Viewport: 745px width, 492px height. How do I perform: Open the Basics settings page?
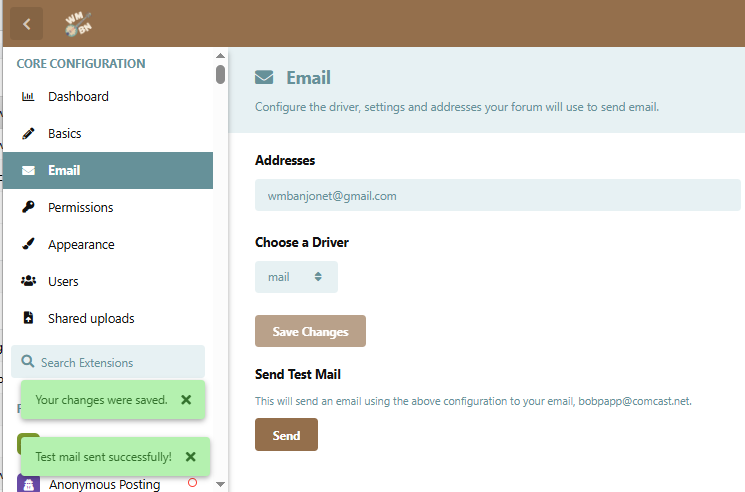pos(65,134)
